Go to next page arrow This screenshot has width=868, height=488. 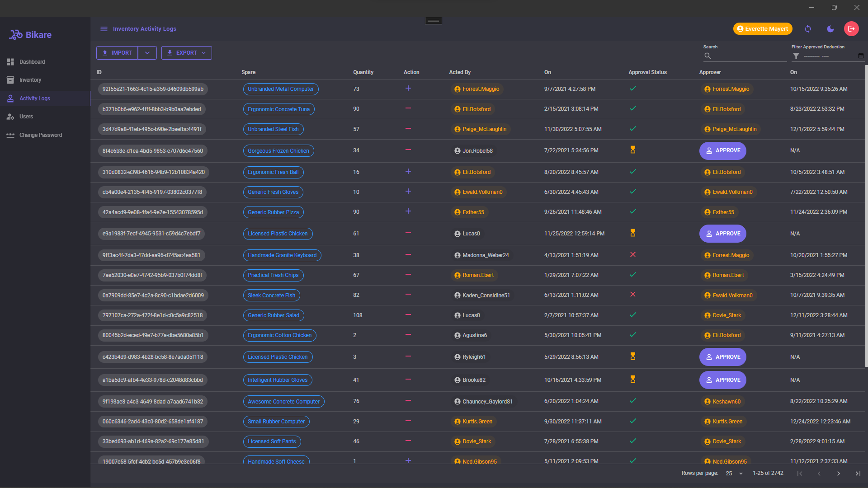839,474
